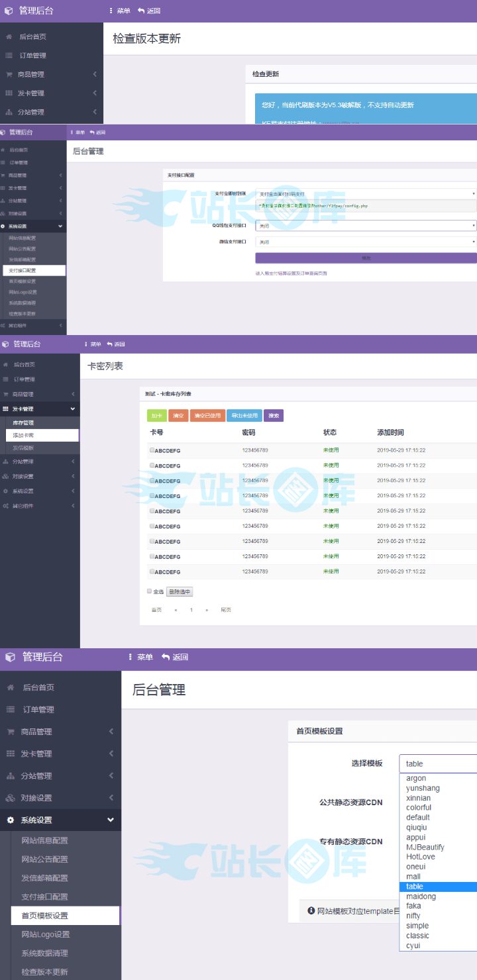Viewport: 477px width, 980px height.
Task: Click home icon beside 后台首页 on template settings page
Action: 11,687
